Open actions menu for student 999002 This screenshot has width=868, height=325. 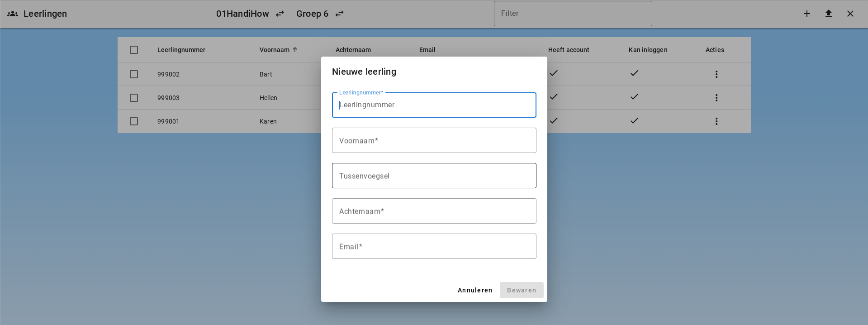[x=716, y=74]
